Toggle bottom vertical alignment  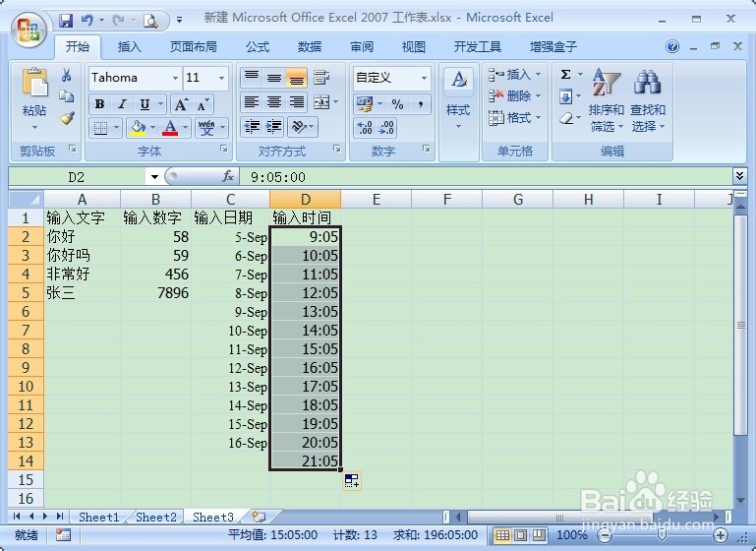pos(296,77)
